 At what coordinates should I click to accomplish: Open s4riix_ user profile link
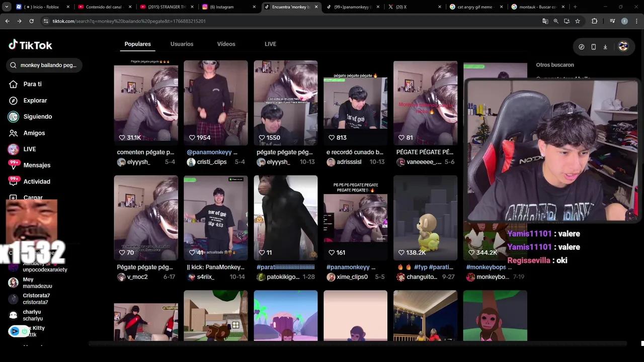200,277
